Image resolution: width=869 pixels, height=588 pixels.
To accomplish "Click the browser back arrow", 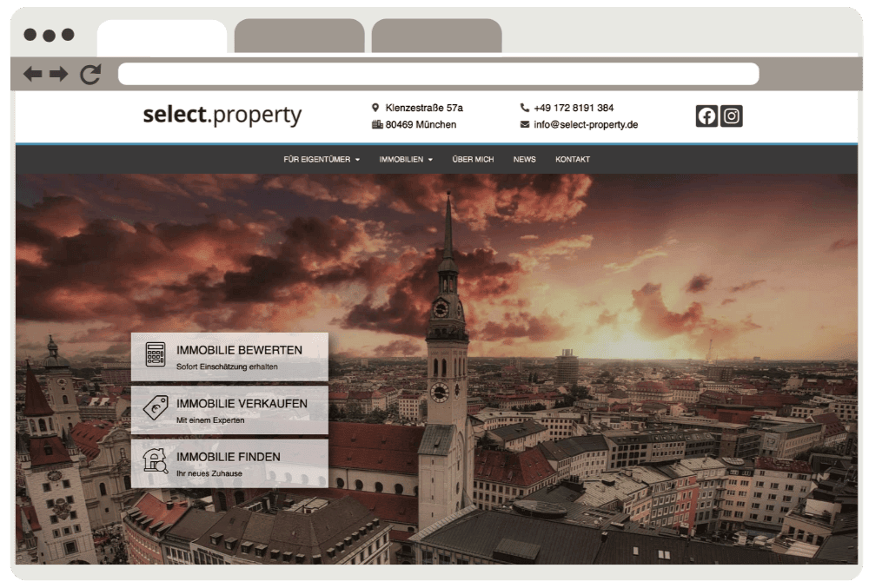I will (33, 74).
